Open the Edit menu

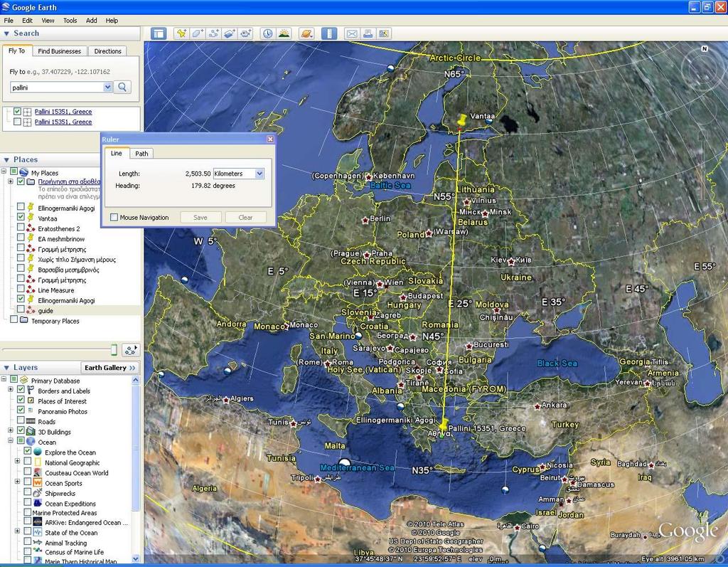tap(28, 21)
